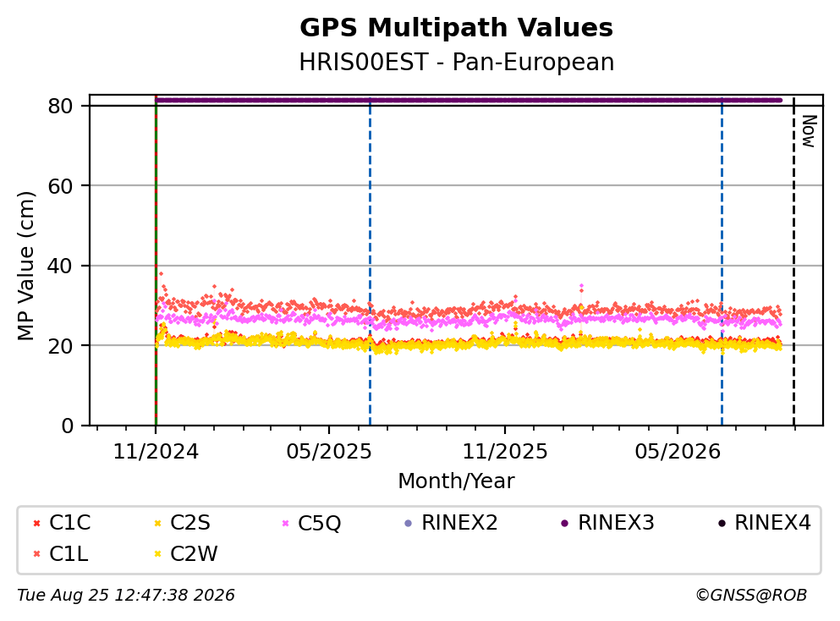
Task: Click the 80 y-axis tick label
Action: [x=60, y=106]
